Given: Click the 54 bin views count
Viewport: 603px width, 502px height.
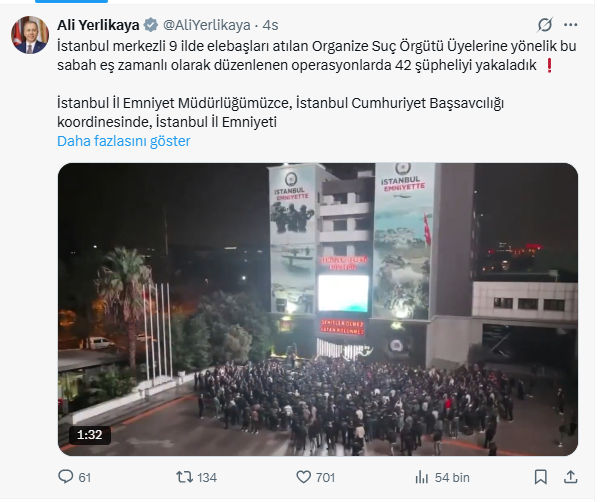Looking at the screenshot, I should point(452,477).
